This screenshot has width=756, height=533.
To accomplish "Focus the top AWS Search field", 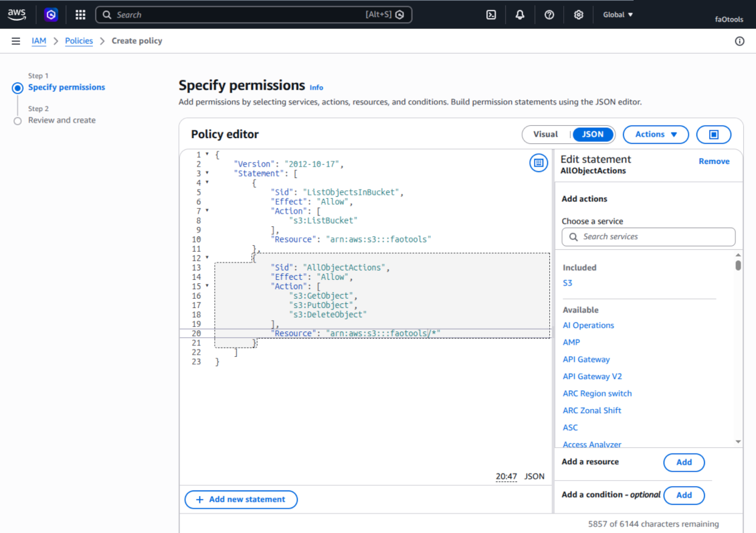I will 254,15.
